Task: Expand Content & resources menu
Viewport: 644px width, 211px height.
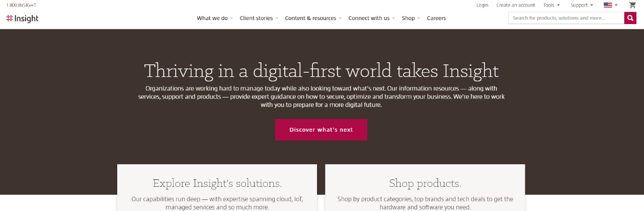Action: click(x=313, y=18)
